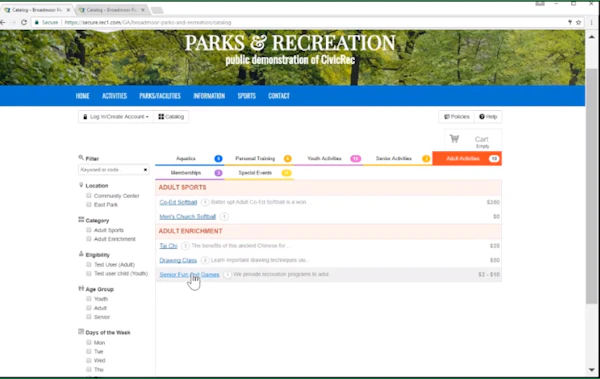Viewport: 600px width, 379px height.
Task: Switch to the Senior Activities tab
Action: (x=398, y=158)
